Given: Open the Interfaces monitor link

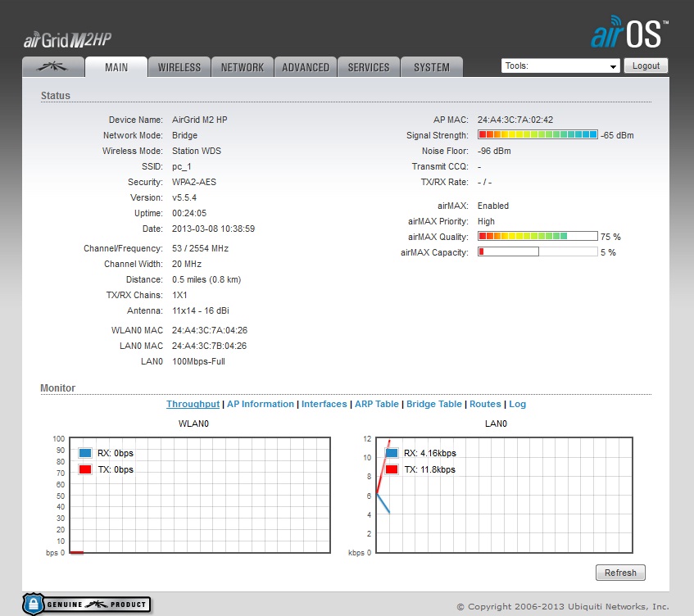Looking at the screenshot, I should (x=324, y=404).
